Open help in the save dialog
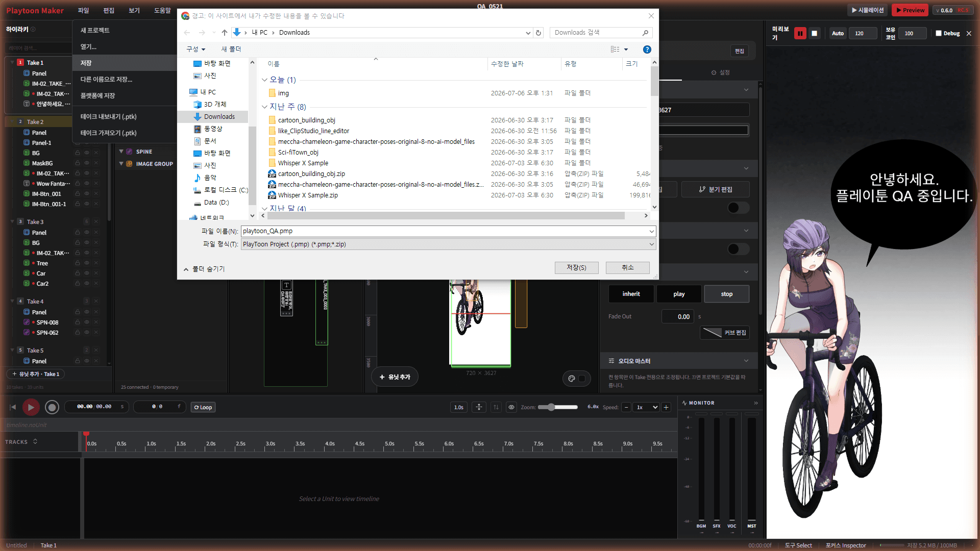Image resolution: width=980 pixels, height=551 pixels. pyautogui.click(x=647, y=49)
